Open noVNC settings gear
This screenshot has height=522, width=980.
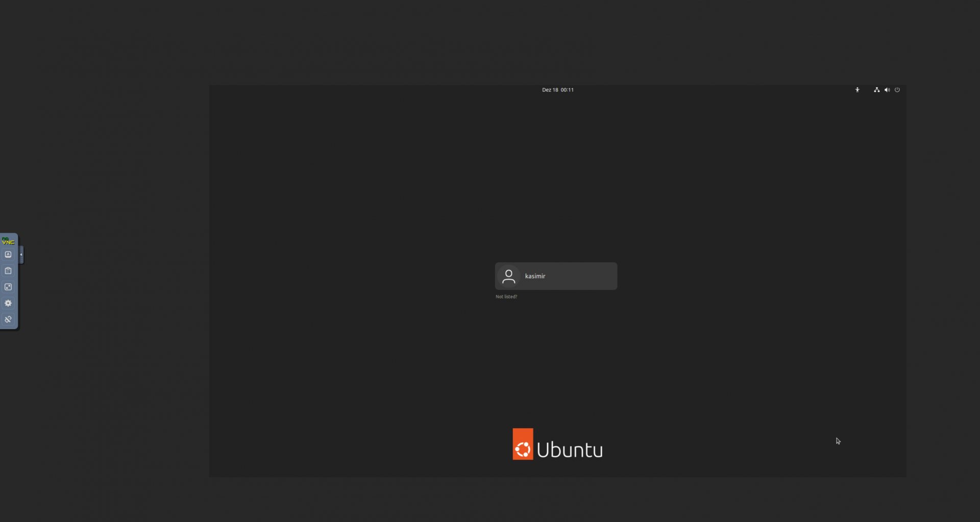pos(8,303)
